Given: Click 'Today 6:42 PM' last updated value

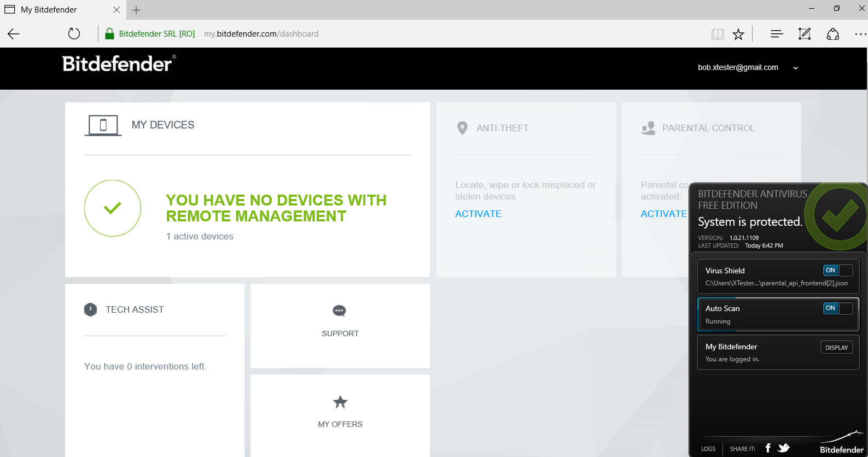Looking at the screenshot, I should click(x=764, y=245).
